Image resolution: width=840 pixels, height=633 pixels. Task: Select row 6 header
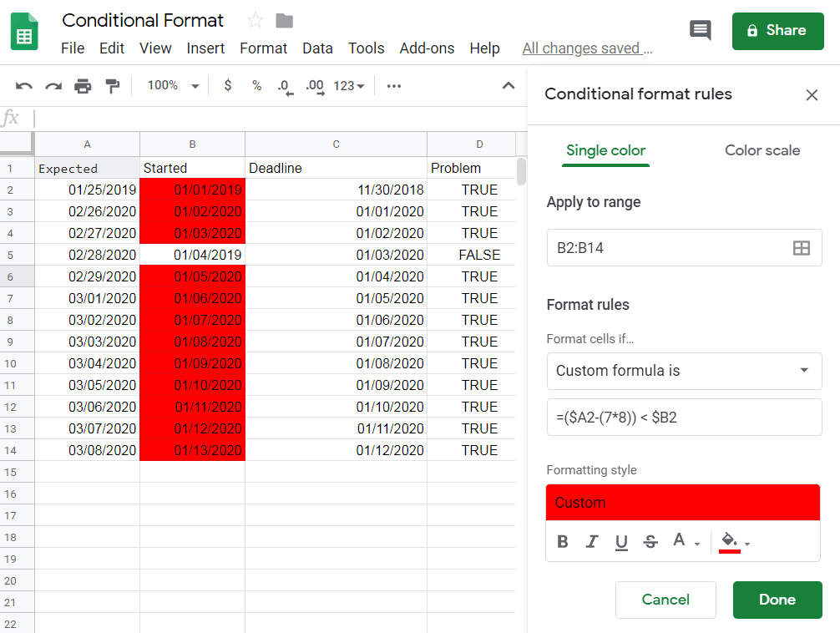point(18,276)
